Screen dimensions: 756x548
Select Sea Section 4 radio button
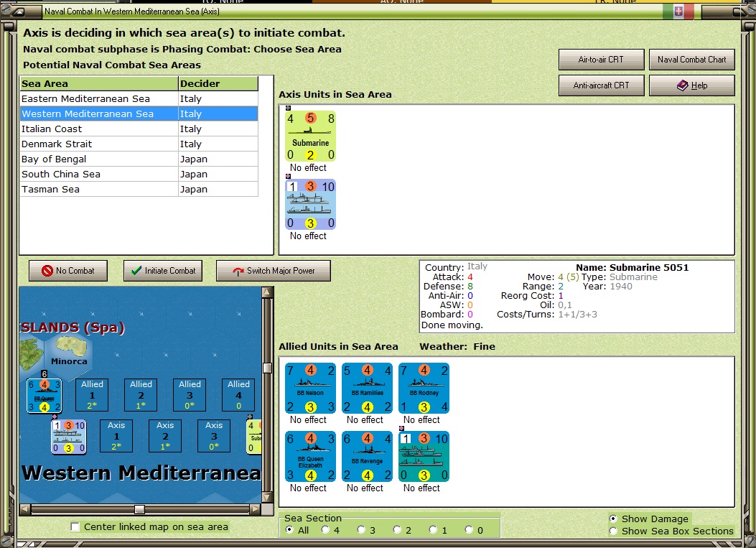[326, 529]
